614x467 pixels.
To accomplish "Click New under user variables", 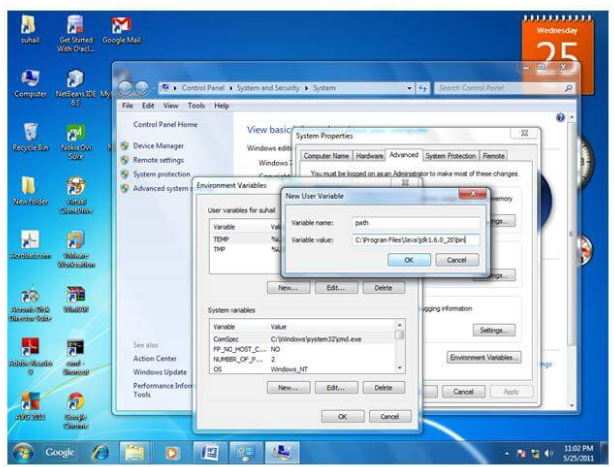I will pyautogui.click(x=289, y=288).
